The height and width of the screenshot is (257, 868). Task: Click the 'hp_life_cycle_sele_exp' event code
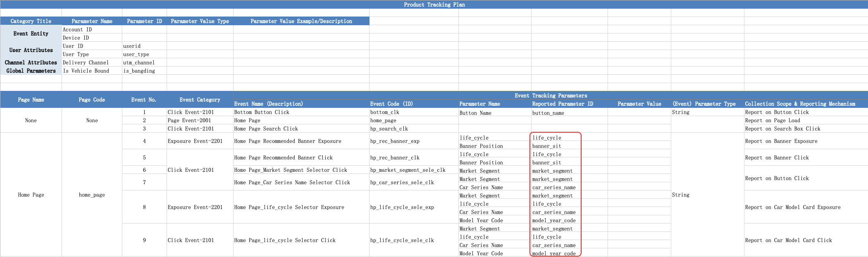[414, 207]
